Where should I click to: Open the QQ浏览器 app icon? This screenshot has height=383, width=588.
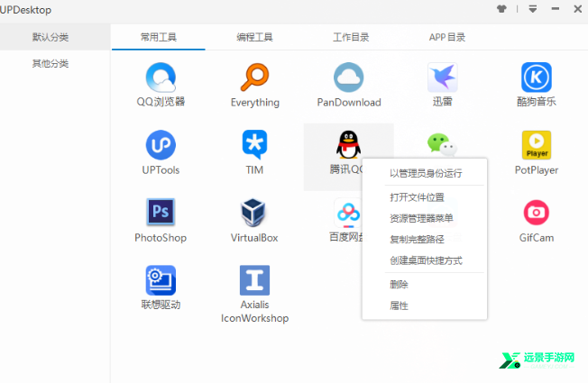click(161, 78)
